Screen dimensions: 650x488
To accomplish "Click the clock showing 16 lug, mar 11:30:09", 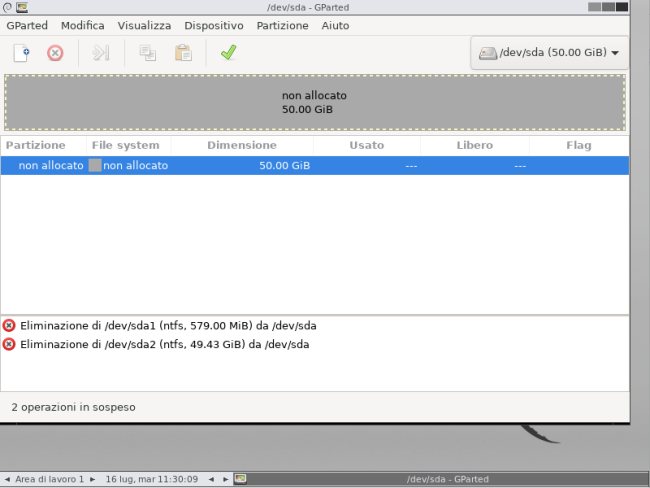I will (x=152, y=479).
